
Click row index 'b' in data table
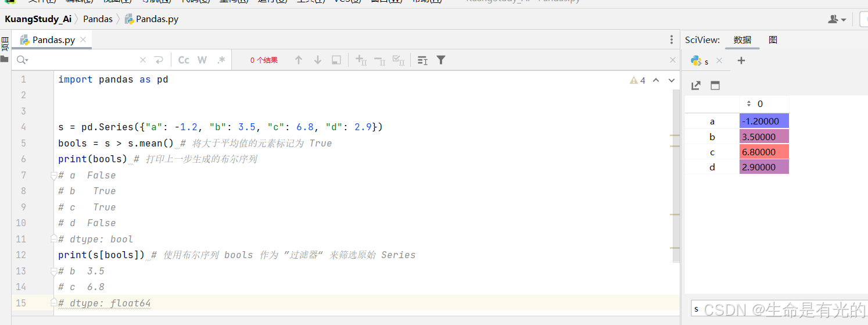tap(712, 137)
